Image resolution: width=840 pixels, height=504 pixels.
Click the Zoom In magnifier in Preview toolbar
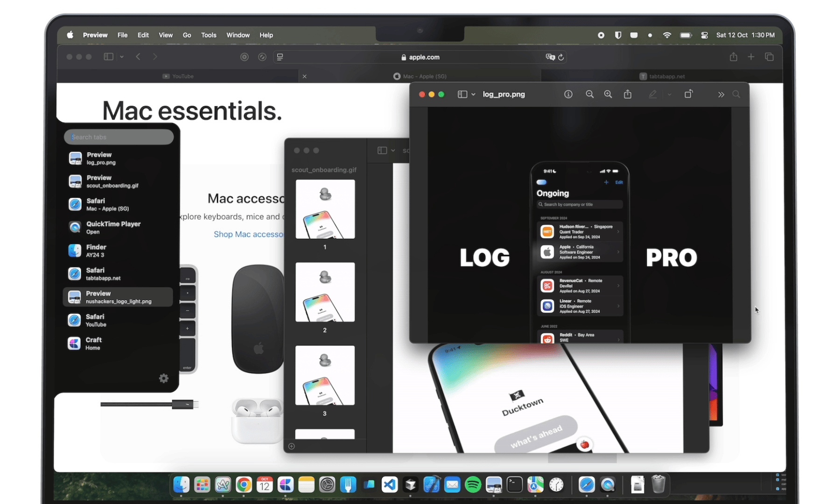(608, 94)
